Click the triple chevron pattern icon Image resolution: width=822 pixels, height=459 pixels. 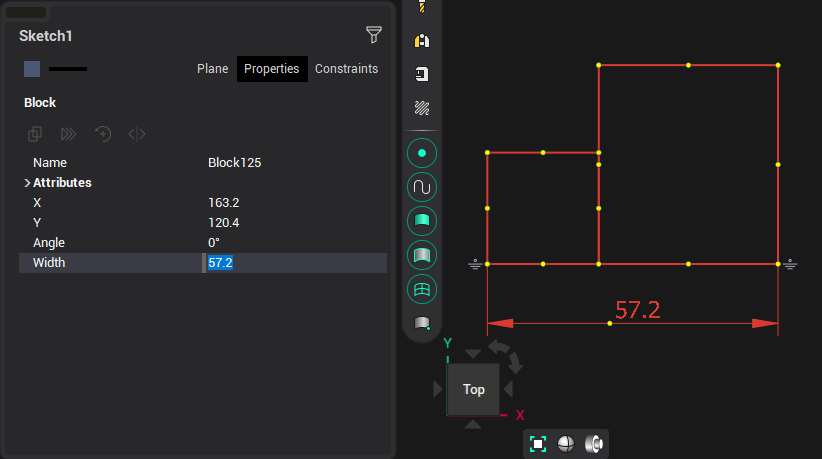(69, 134)
